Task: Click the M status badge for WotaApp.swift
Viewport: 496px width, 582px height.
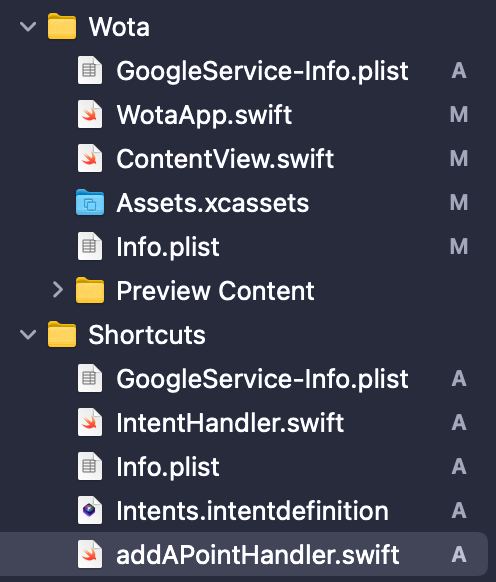Action: coord(459,114)
